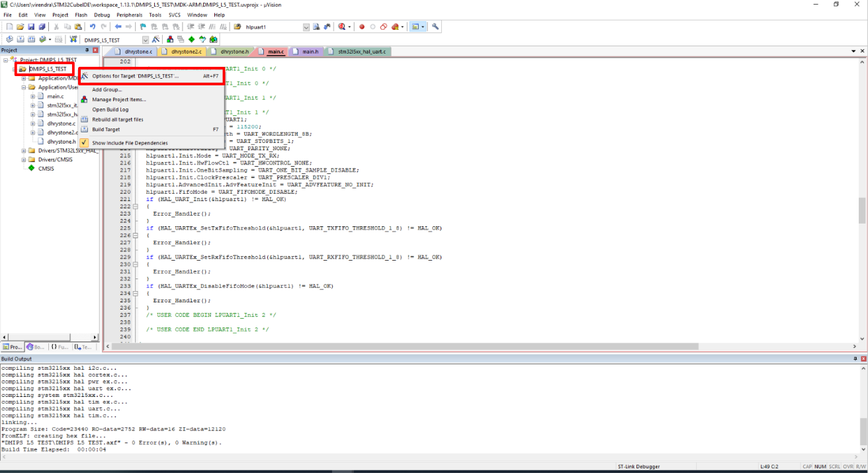Screen dimensions: 868x473
Task: Click the Rebuild all target files toolbar icon
Action: click(x=30, y=38)
